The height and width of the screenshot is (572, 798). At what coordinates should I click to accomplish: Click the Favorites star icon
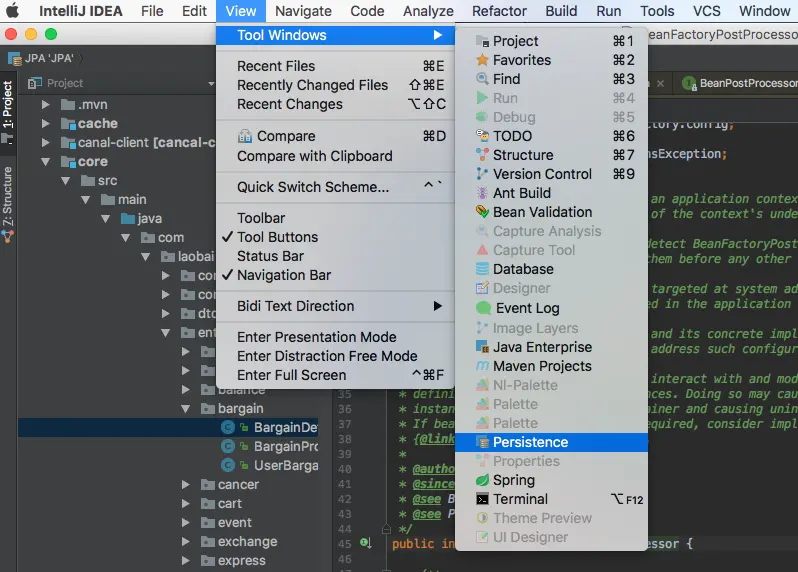click(482, 60)
